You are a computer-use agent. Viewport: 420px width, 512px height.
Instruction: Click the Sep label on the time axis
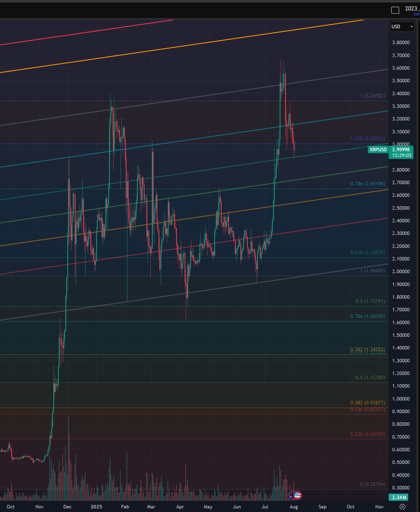(322, 507)
